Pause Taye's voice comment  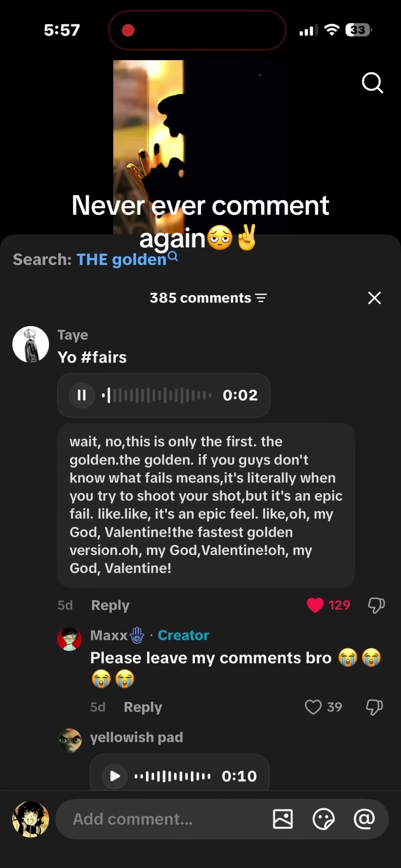pyautogui.click(x=81, y=395)
